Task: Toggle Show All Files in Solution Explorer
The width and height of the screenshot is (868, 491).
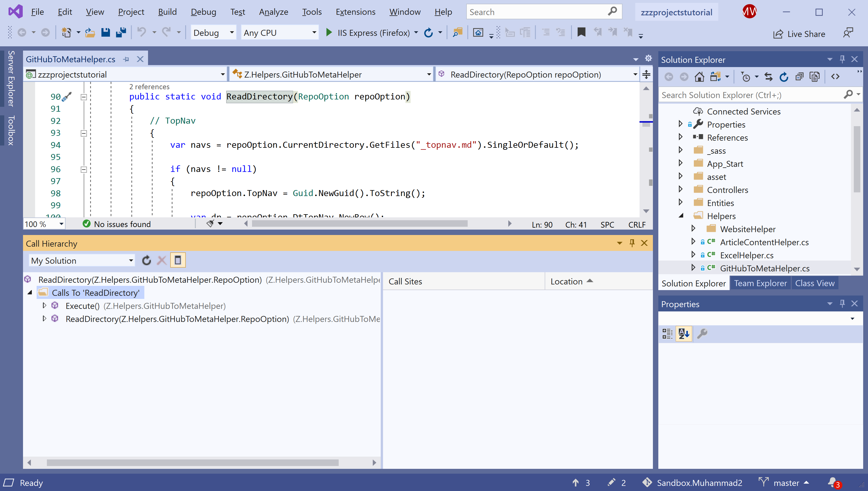Action: pyautogui.click(x=814, y=77)
